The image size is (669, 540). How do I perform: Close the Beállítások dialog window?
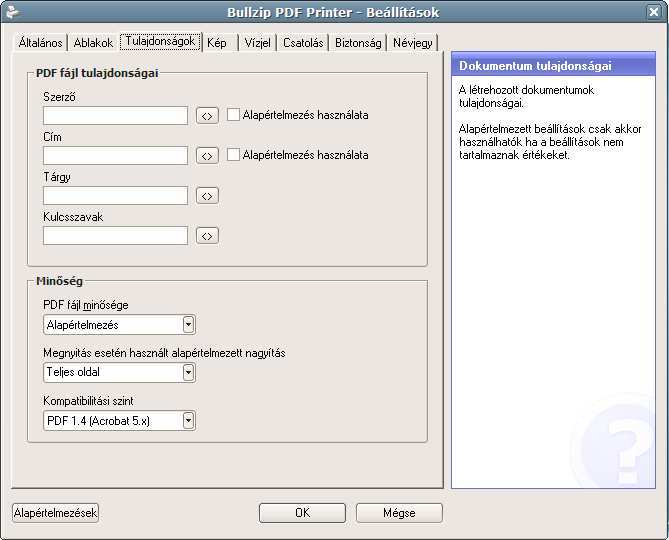pos(654,12)
